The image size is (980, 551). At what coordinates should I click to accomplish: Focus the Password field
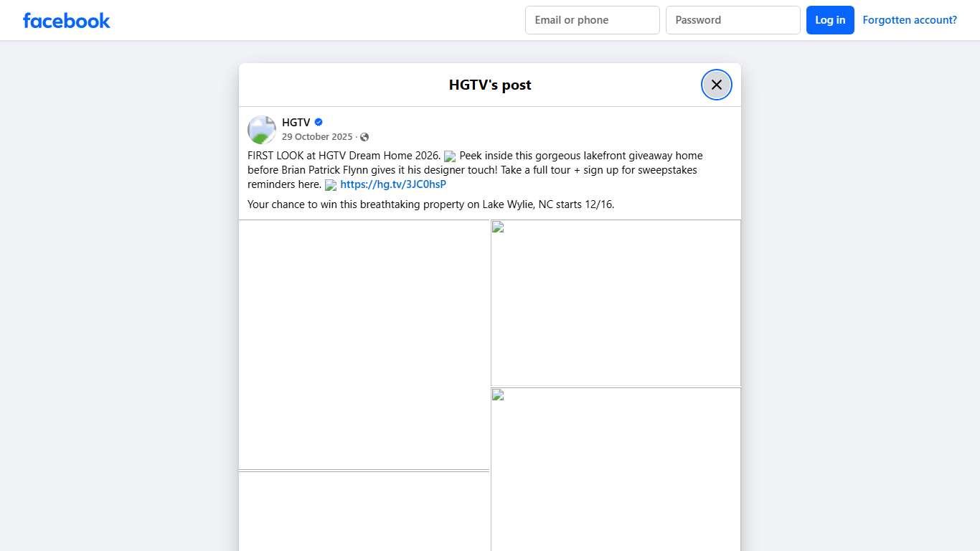point(732,20)
